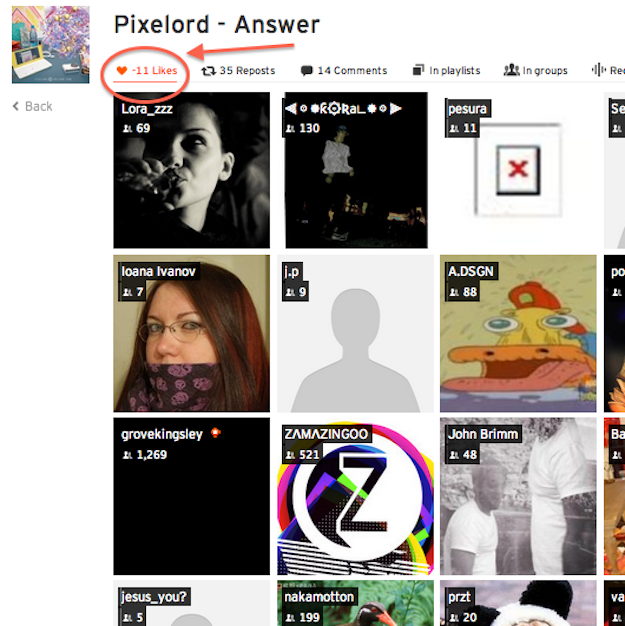Click the Back chevron arrow icon
Screen dimensions: 625x626
pyautogui.click(x=16, y=106)
